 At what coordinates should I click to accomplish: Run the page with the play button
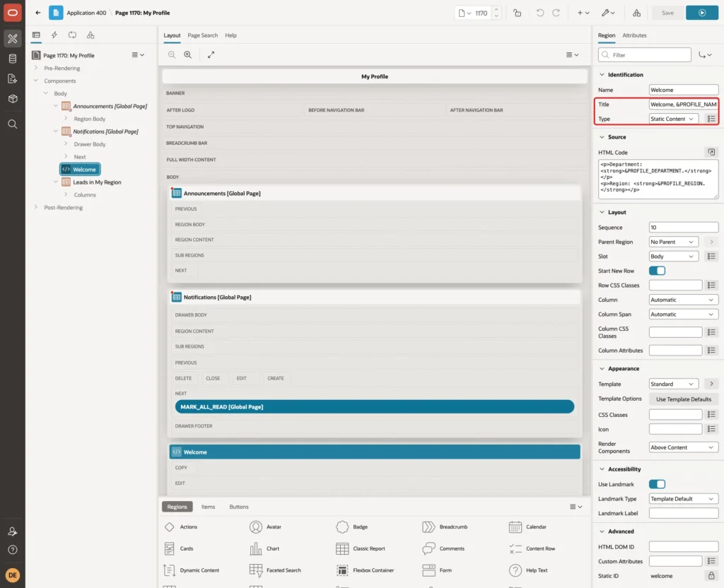(x=702, y=13)
